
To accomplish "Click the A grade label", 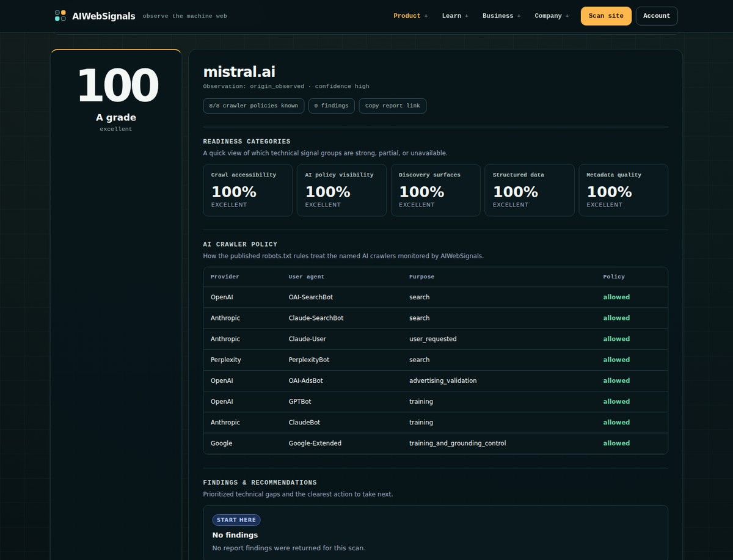I will (x=116, y=117).
